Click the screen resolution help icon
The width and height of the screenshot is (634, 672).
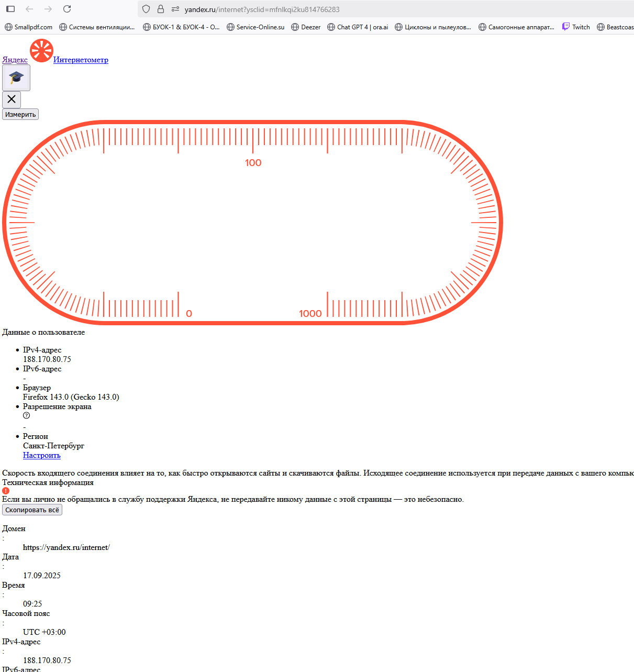[26, 415]
